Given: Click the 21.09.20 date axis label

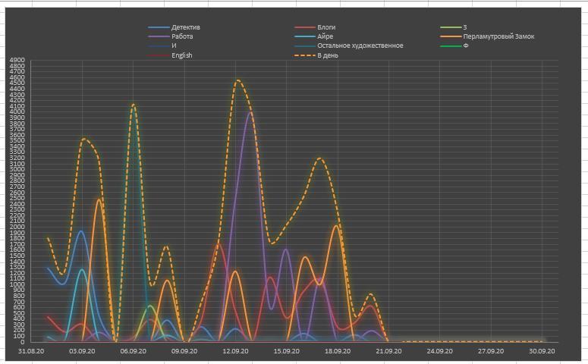Looking at the screenshot, I should click(388, 352).
